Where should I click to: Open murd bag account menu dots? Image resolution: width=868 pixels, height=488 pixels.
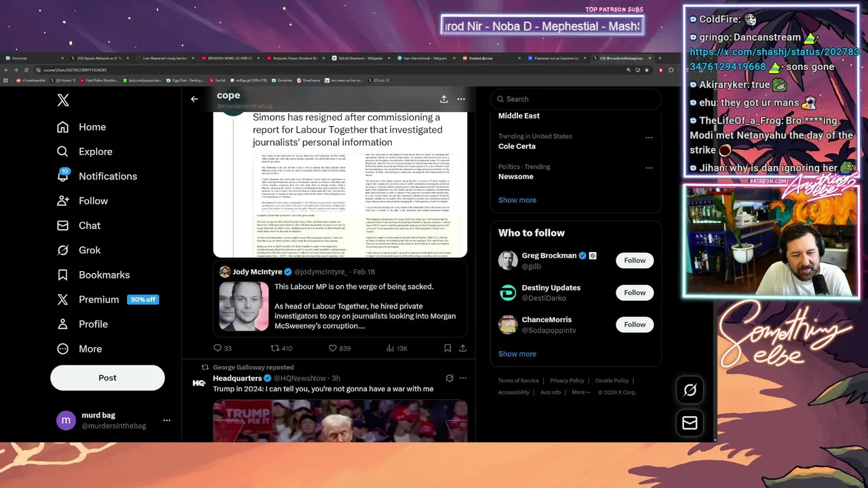(167, 421)
